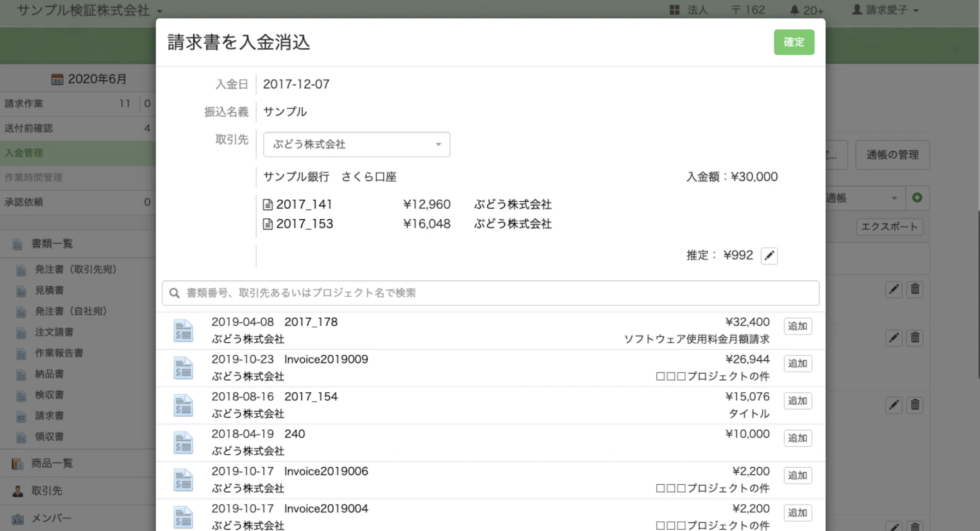980x531 pixels.
Task: Click the 通帳の管理 button
Action: pyautogui.click(x=892, y=155)
